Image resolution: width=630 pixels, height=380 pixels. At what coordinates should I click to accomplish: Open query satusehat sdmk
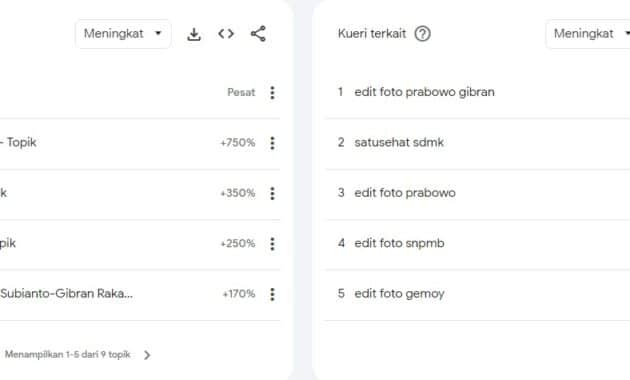399,142
